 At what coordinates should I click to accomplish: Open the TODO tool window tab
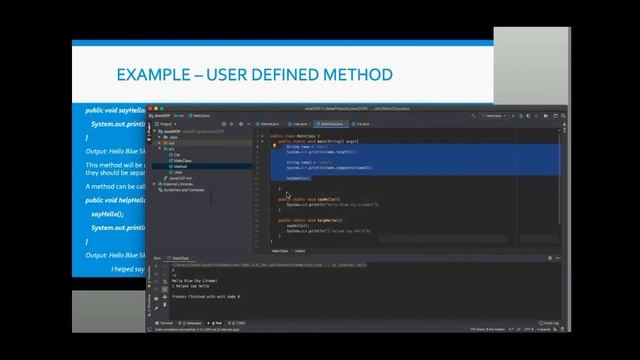click(237, 323)
